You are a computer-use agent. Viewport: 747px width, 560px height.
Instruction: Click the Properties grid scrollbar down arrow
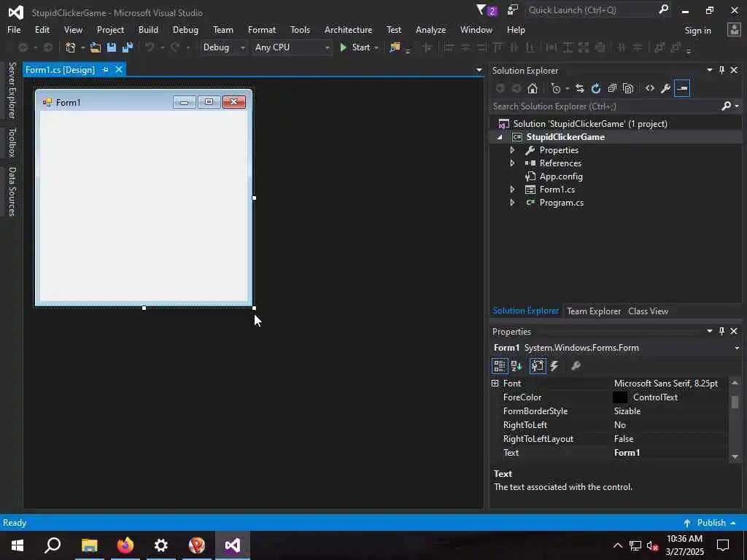click(735, 456)
